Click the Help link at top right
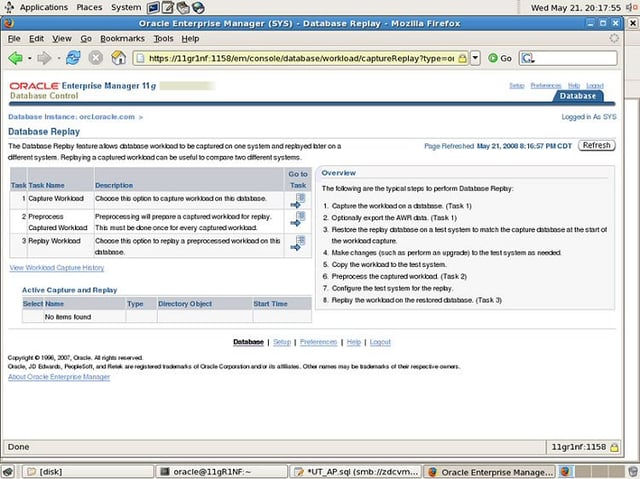The width and height of the screenshot is (640, 479). (x=574, y=86)
